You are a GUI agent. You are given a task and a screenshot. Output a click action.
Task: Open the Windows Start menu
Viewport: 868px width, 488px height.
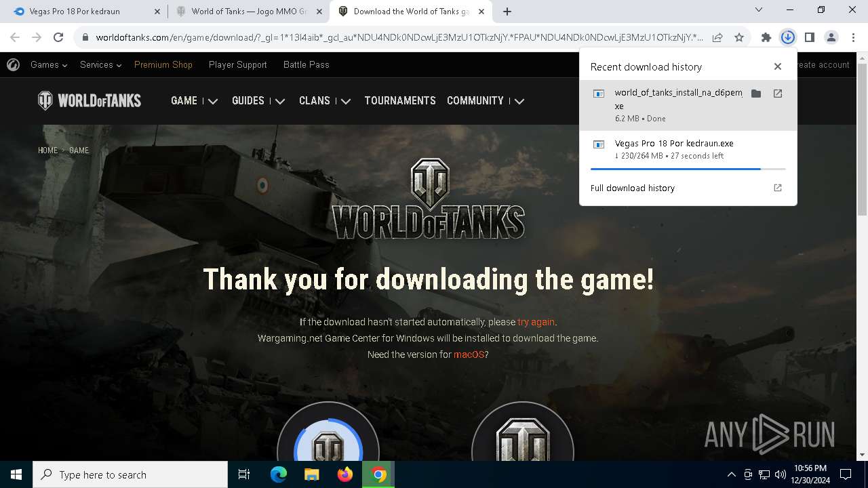pyautogui.click(x=16, y=474)
